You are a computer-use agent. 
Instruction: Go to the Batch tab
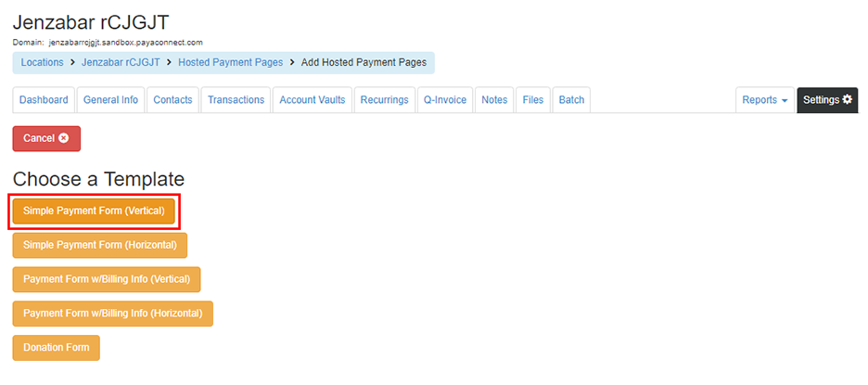click(571, 100)
